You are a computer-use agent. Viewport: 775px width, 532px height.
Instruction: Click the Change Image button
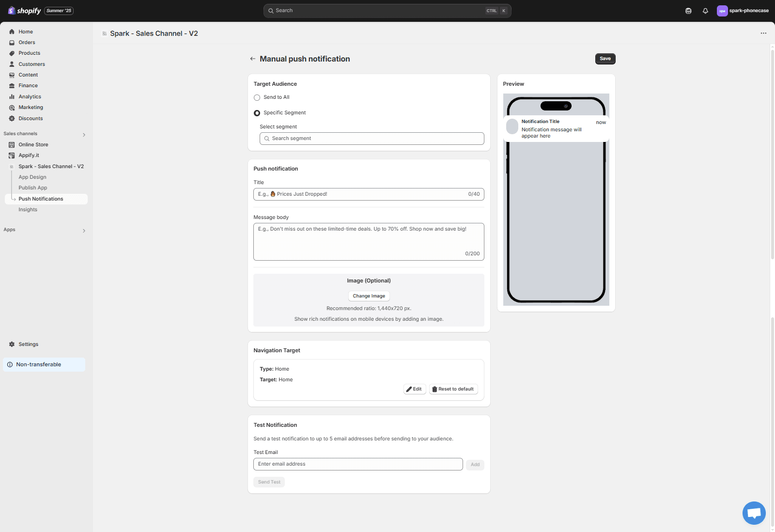pos(369,296)
